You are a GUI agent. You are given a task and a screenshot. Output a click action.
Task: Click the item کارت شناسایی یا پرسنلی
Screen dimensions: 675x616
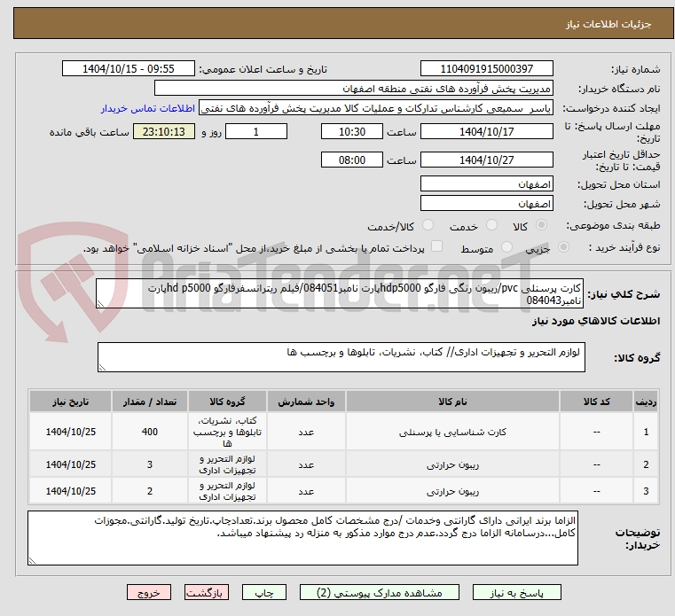click(452, 432)
